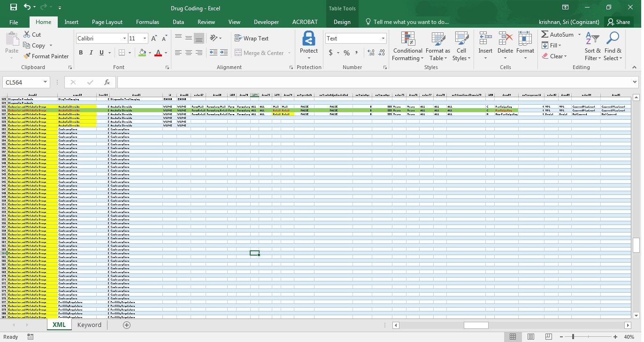Viewport: 644px width, 342px height.
Task: Select the AutoSum function
Action: tap(557, 34)
